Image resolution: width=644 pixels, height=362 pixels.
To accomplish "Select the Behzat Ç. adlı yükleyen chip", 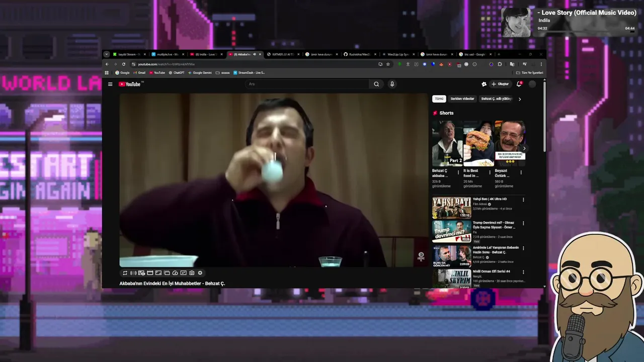I will point(496,99).
